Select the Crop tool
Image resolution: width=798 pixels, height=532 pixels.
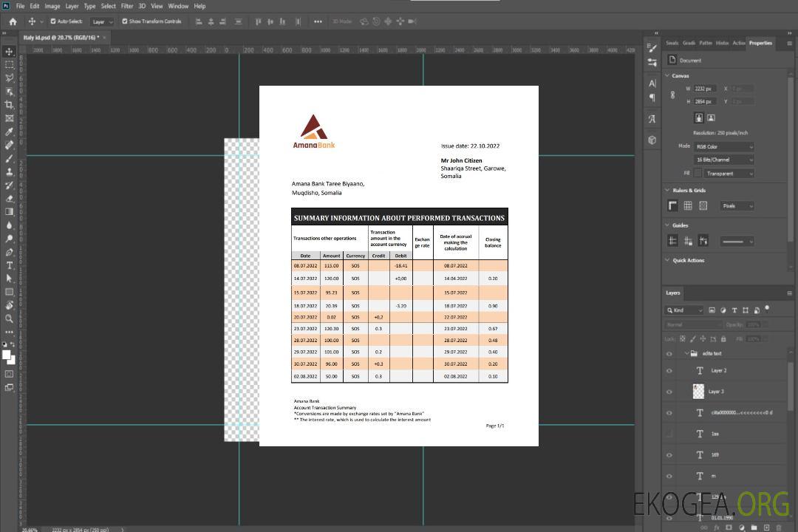pos(10,105)
